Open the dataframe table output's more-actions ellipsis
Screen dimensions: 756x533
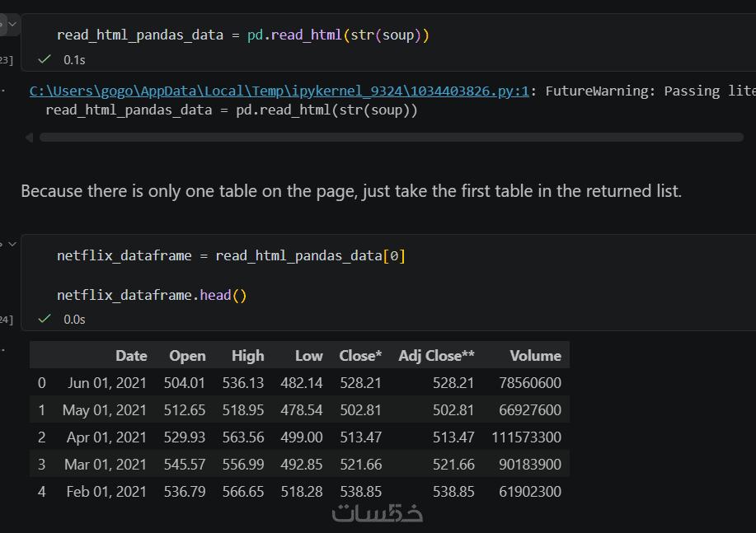[3, 348]
